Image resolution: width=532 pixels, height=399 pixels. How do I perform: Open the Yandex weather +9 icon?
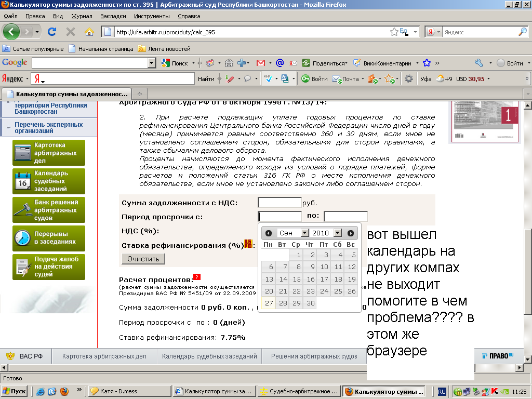pyautogui.click(x=444, y=79)
